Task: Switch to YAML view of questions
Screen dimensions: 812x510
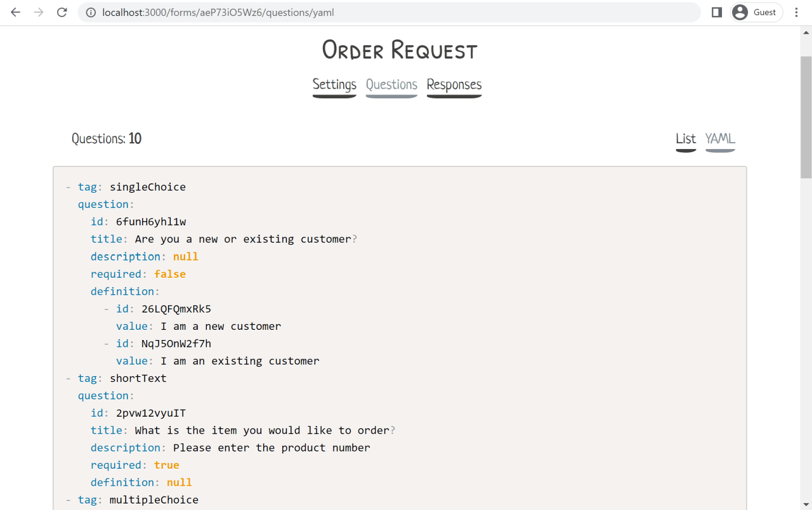Action: (720, 140)
